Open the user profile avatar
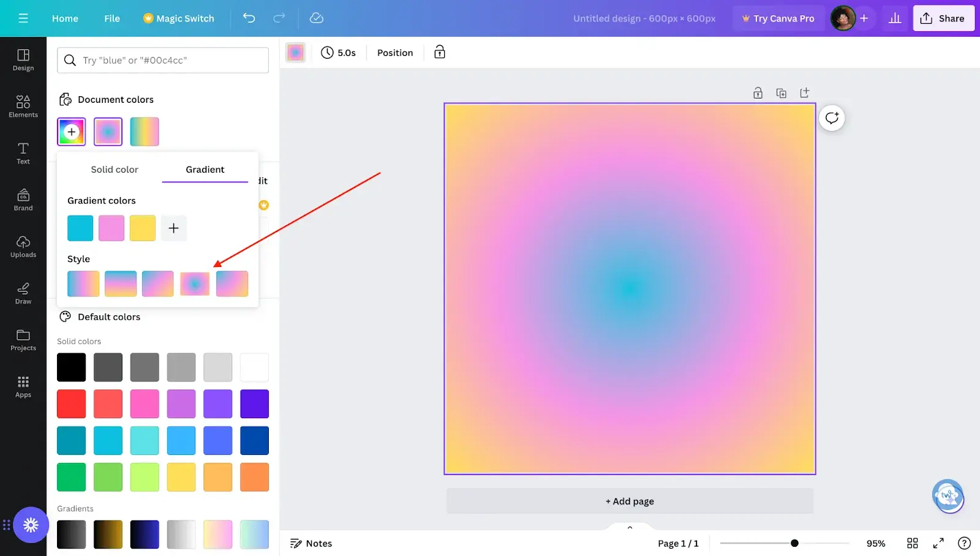The image size is (980, 556). (843, 18)
